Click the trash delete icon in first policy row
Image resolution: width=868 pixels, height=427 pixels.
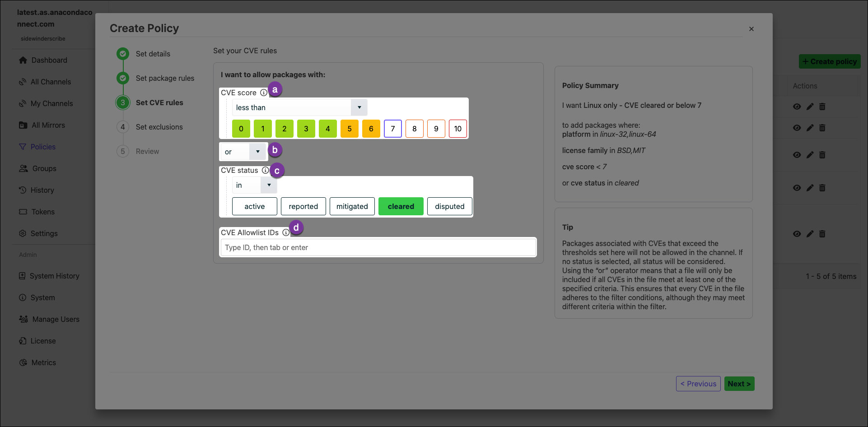point(822,107)
